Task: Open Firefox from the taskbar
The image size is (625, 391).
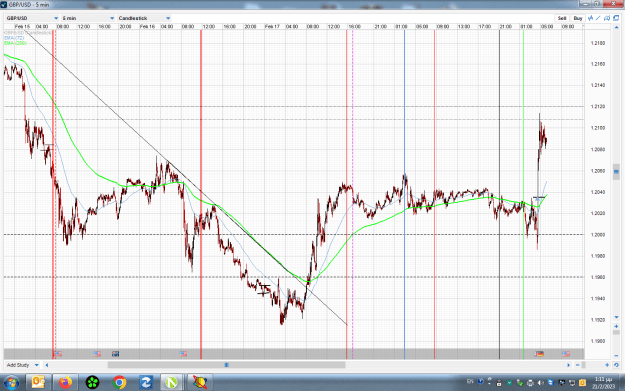Action: [65, 383]
